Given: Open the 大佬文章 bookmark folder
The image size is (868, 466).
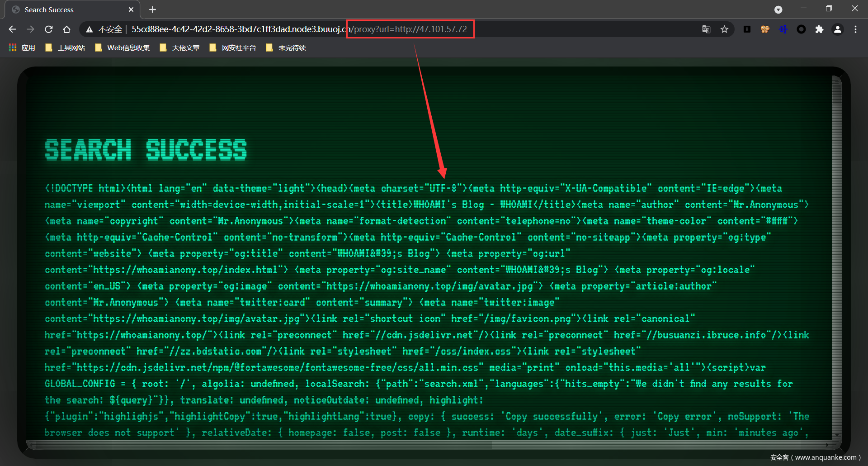Looking at the screenshot, I should tap(180, 48).
